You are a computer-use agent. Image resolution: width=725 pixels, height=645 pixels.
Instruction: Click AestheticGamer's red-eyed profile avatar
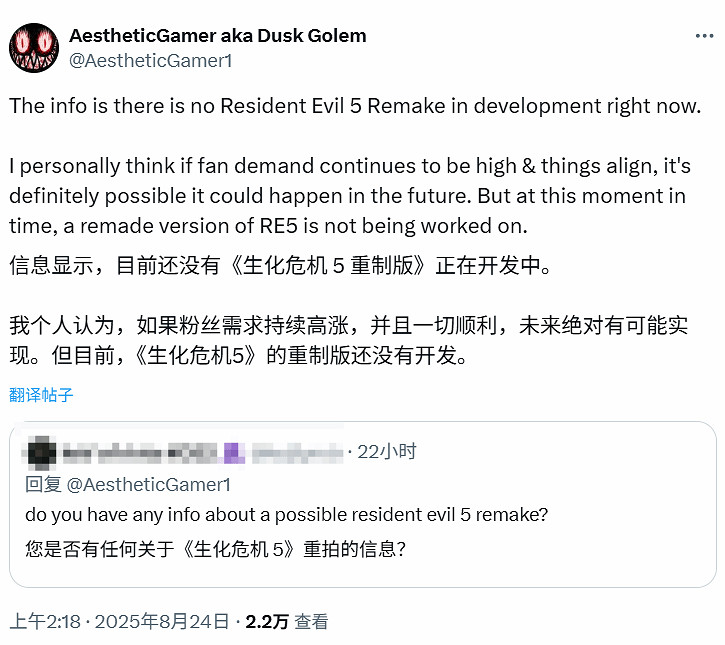[34, 48]
